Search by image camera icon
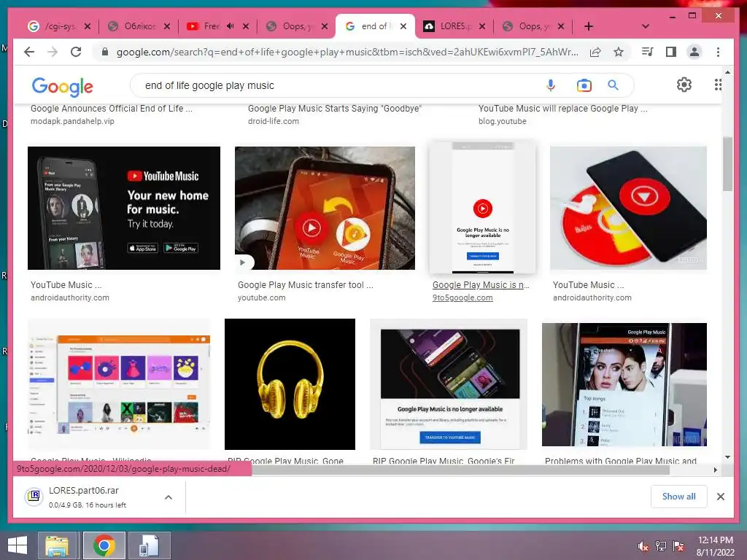This screenshot has height=560, width=747. pyautogui.click(x=584, y=85)
